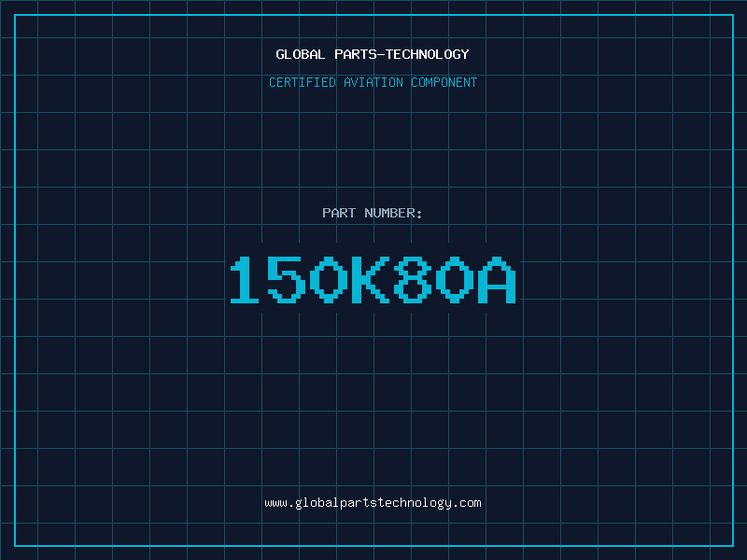Click the word AVIATION in the subtitle
Screen dimensions: 747x560
(373, 83)
